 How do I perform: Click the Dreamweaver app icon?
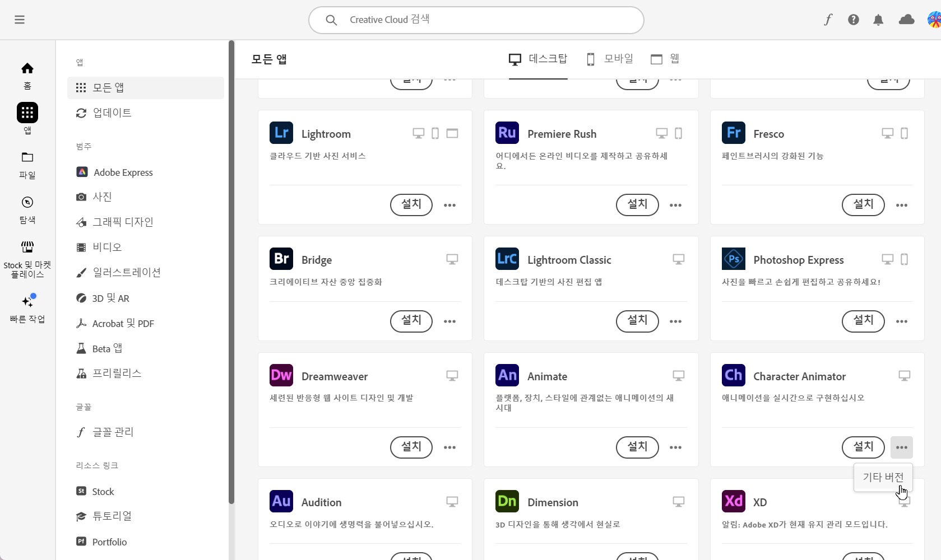click(281, 375)
